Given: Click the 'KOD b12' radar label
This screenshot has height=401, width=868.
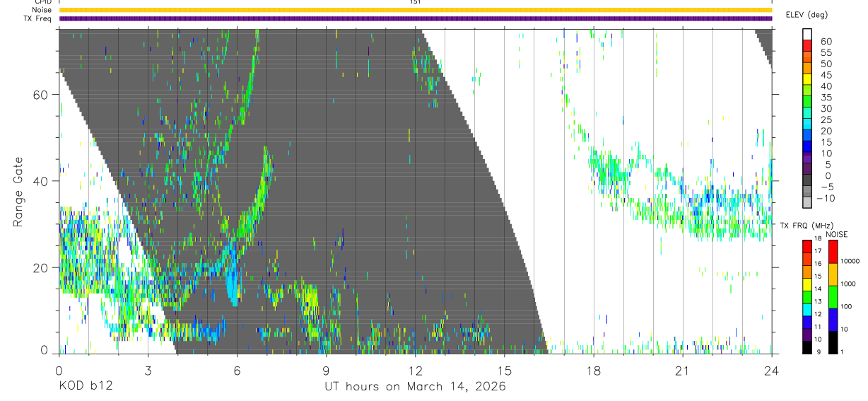Looking at the screenshot, I should coord(85,387).
